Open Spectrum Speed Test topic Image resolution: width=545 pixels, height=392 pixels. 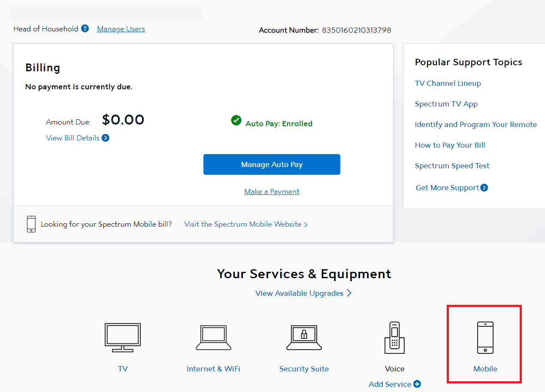[452, 166]
